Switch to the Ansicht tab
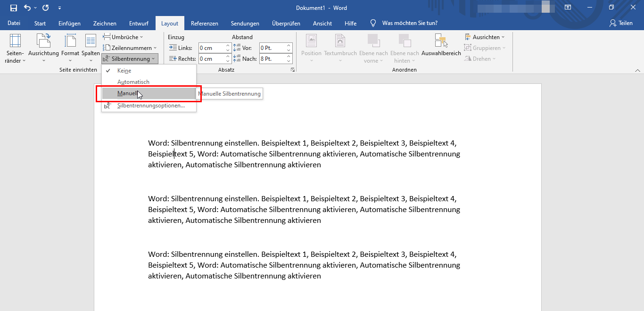The width and height of the screenshot is (644, 311). coord(323,24)
